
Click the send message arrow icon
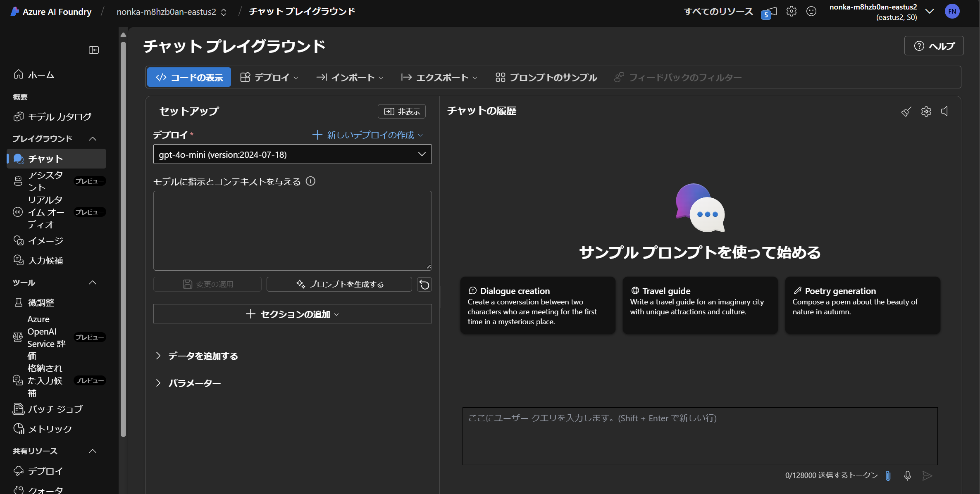point(927,476)
